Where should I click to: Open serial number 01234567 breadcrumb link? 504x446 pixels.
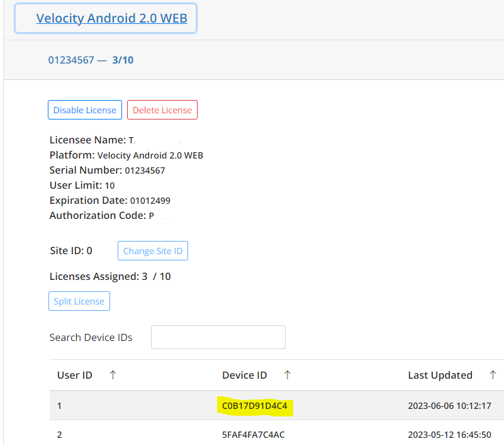[x=71, y=60]
